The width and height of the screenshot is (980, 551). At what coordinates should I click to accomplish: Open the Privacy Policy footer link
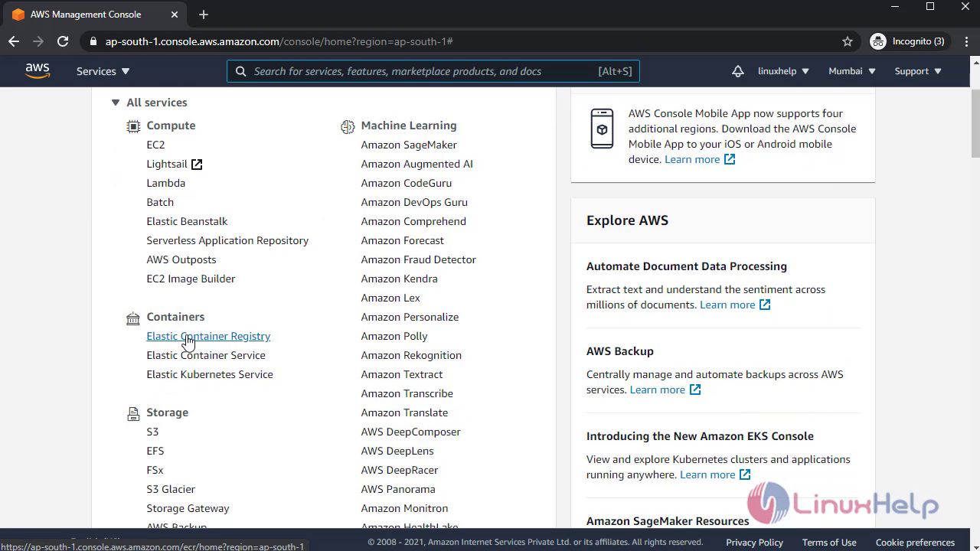point(754,543)
